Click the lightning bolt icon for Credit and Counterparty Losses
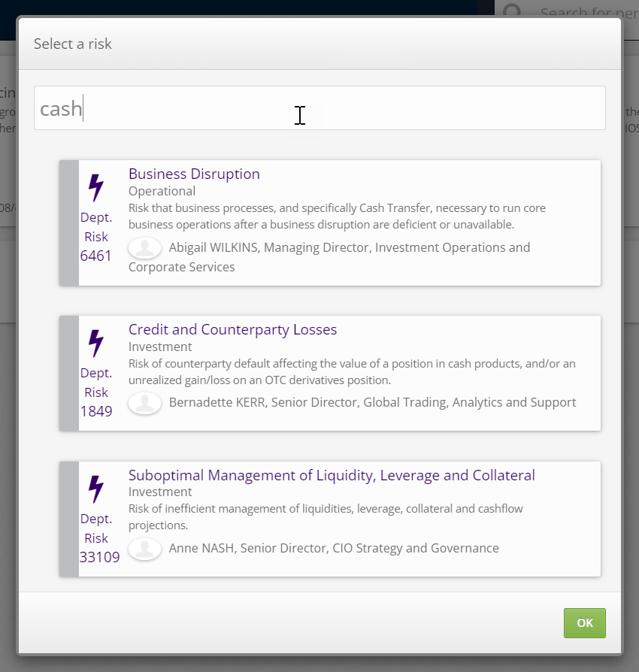 95,344
